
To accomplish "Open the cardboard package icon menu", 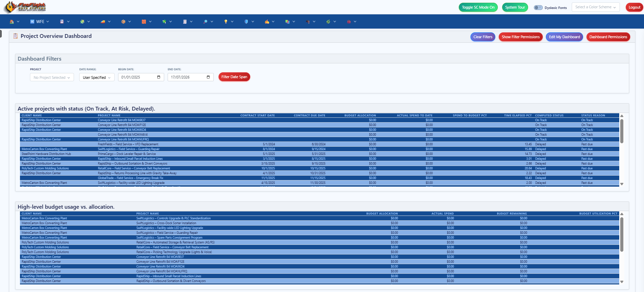I will click(x=126, y=22).
